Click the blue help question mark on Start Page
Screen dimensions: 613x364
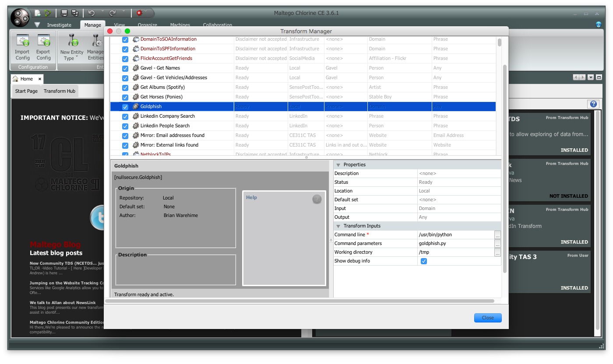click(x=593, y=104)
